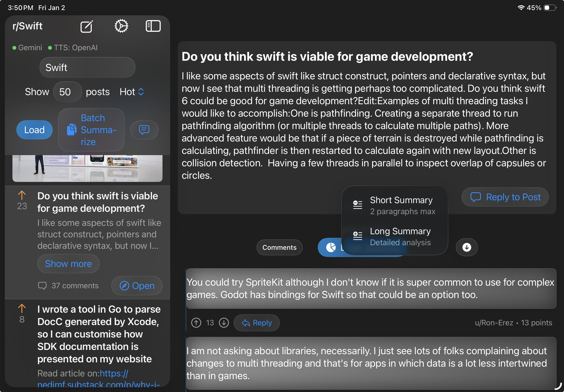
Task: Click the Load button
Action: 34,130
